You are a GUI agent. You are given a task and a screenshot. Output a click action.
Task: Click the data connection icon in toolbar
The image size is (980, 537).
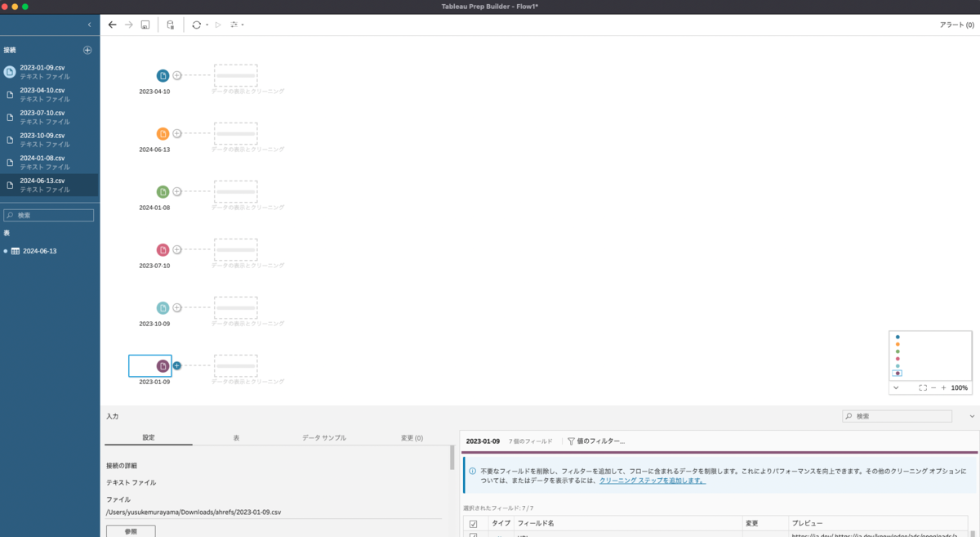pos(170,25)
